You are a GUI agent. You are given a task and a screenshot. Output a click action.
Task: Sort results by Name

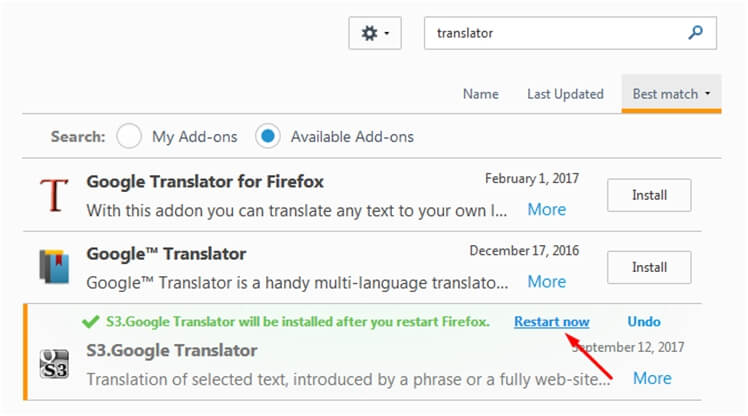480,94
